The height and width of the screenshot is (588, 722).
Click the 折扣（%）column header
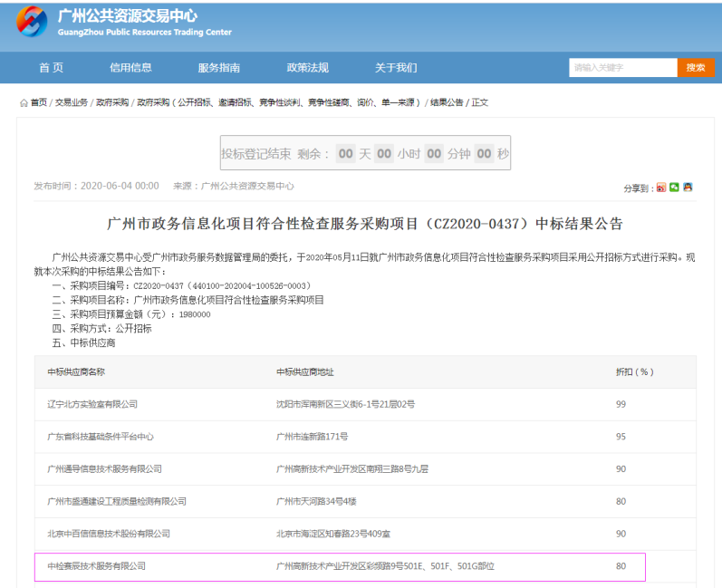[x=634, y=372]
